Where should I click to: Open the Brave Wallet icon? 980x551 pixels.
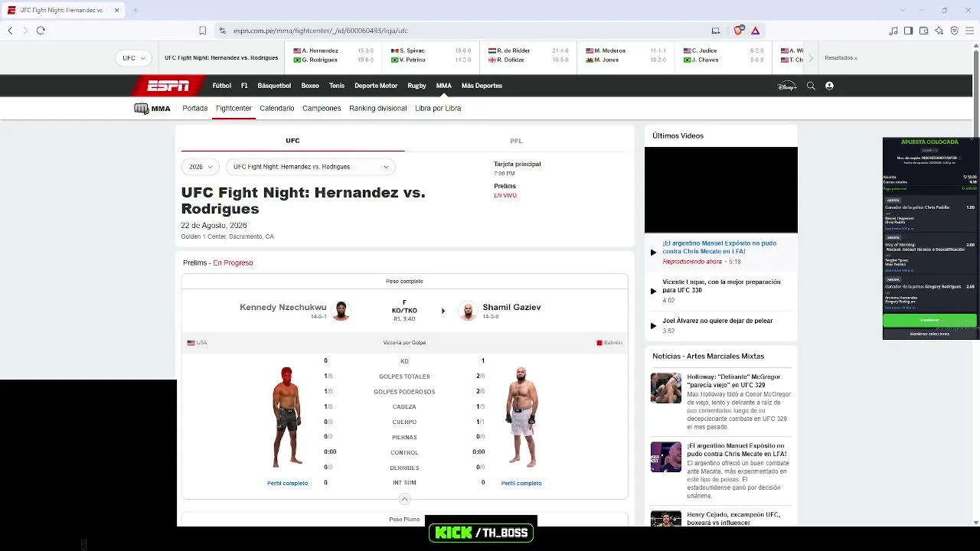924,31
